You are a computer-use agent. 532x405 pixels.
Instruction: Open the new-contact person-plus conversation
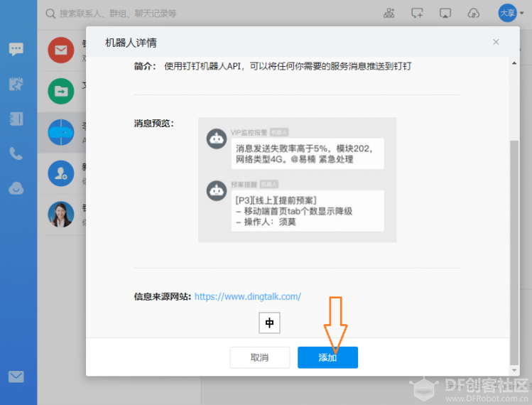61,173
